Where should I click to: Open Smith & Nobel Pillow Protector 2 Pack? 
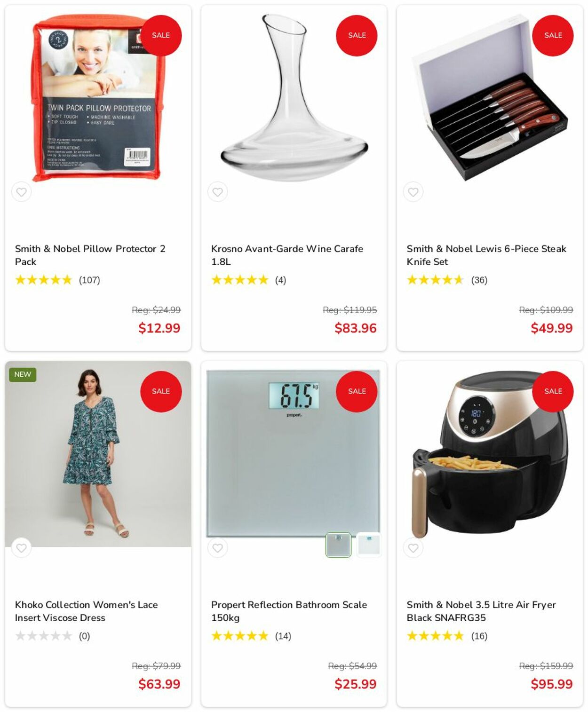(90, 255)
